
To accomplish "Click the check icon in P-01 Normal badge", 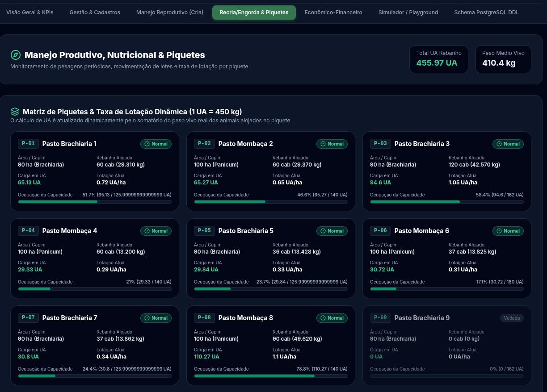I will pos(147,144).
